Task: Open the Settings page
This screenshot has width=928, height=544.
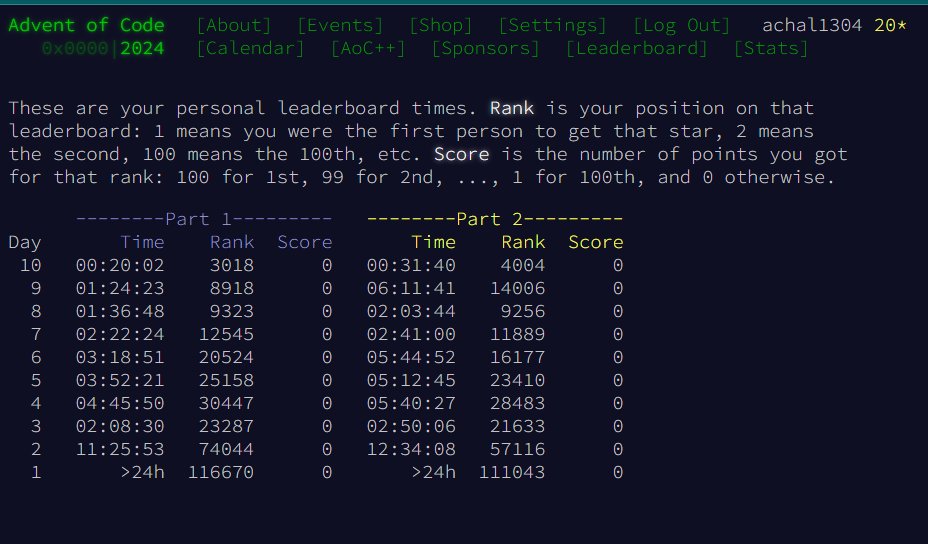Action: coord(553,25)
